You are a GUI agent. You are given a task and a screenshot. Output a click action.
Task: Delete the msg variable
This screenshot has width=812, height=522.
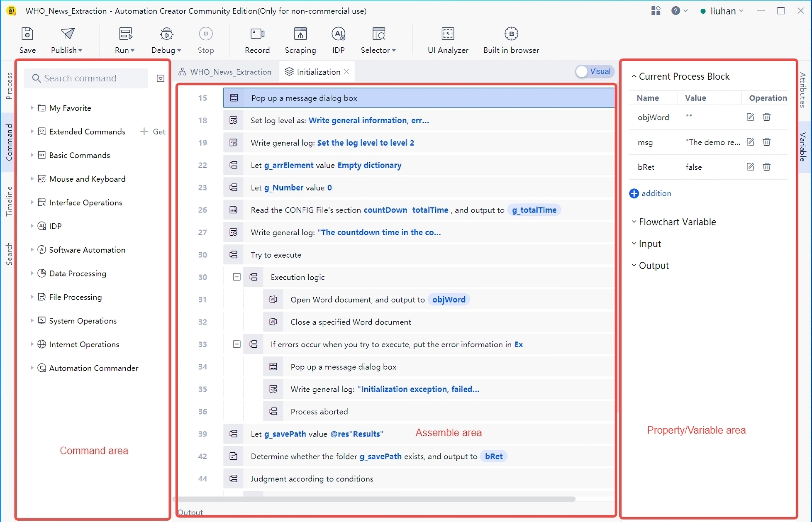point(767,142)
